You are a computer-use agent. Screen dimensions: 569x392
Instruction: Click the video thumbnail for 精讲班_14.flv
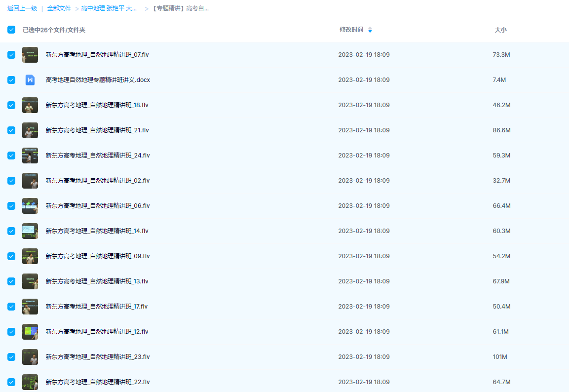pos(30,231)
